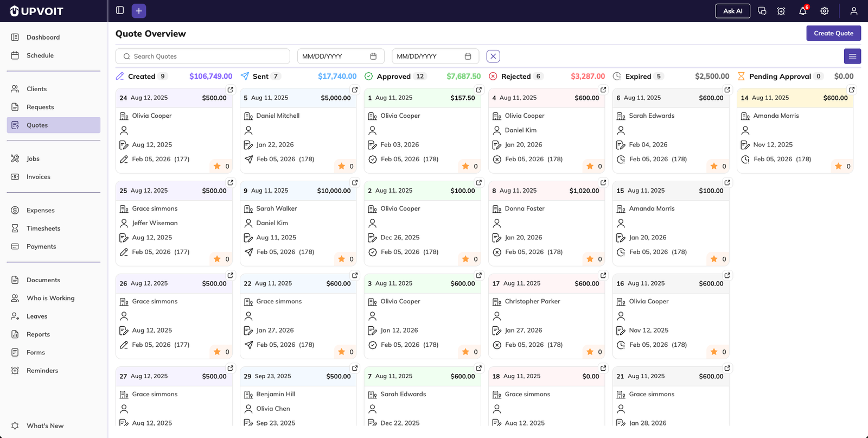Open Reminders in sidebar
868x438 pixels.
click(54, 371)
